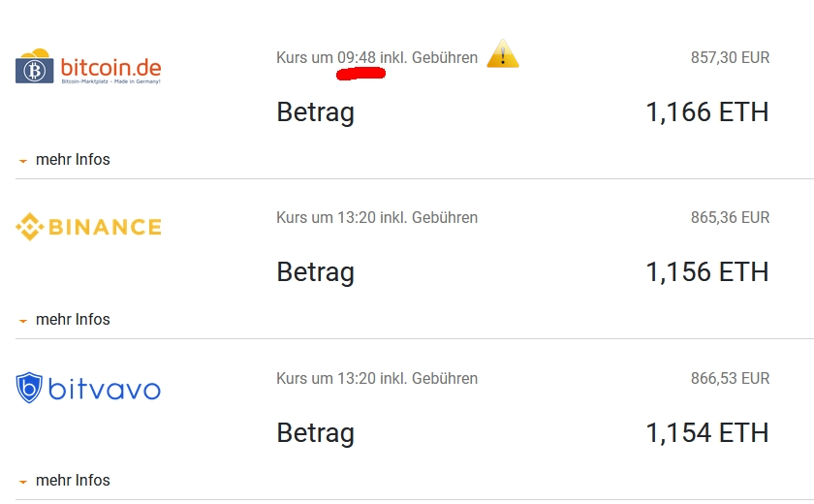
Task: Click the 1,154 ETH amount
Action: pyautogui.click(x=706, y=432)
